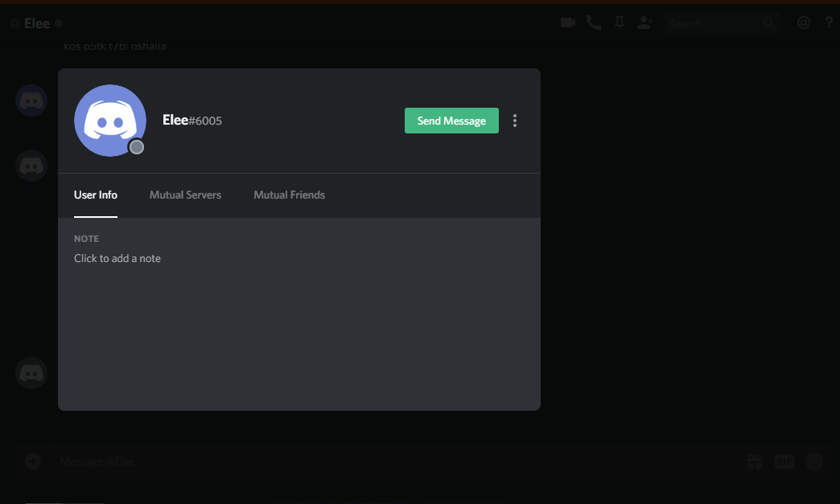Image resolution: width=840 pixels, height=504 pixels.
Task: Start a voice call with phone icon
Action: (594, 23)
